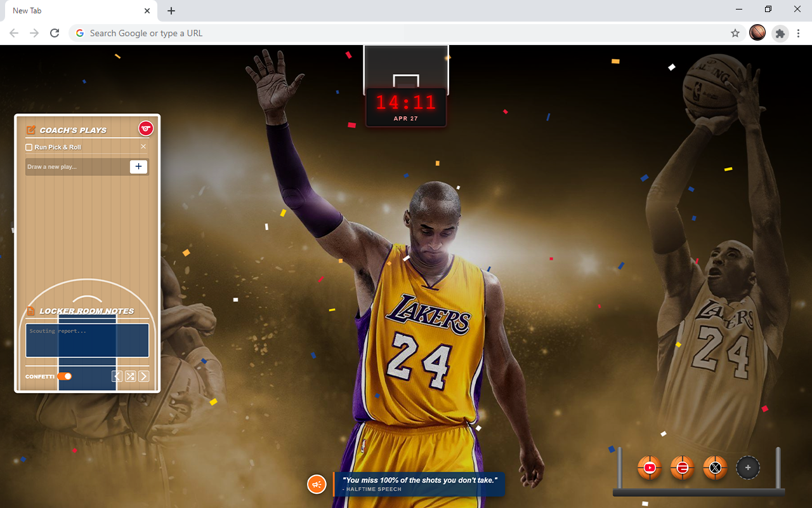Open the Chrome Extensions puzzle icon
The width and height of the screenshot is (812, 508).
point(780,33)
